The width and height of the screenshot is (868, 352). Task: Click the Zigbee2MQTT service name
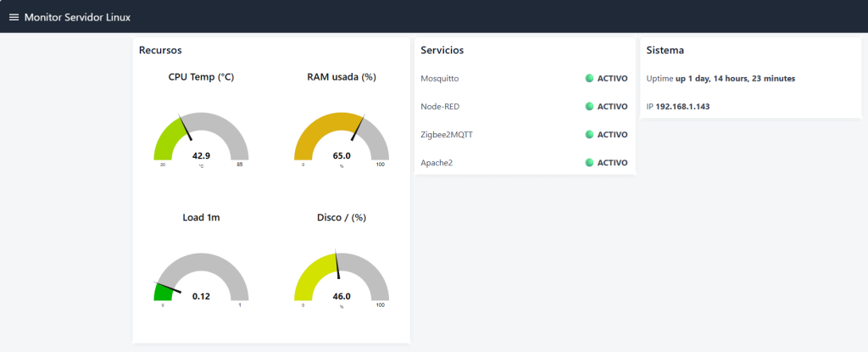(x=447, y=134)
